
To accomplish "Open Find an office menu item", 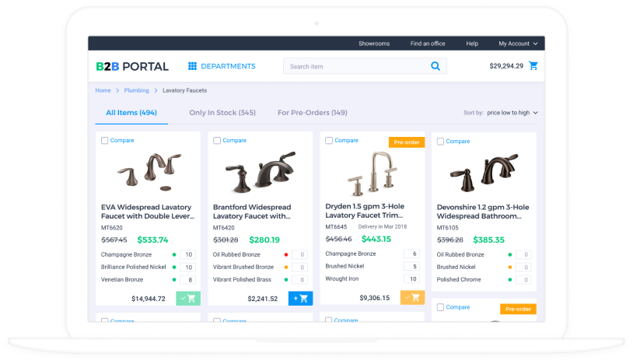I will pyautogui.click(x=428, y=44).
